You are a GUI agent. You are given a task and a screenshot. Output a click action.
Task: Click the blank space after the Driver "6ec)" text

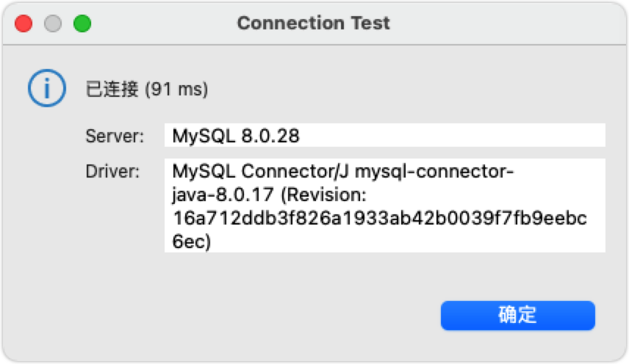pos(404,242)
